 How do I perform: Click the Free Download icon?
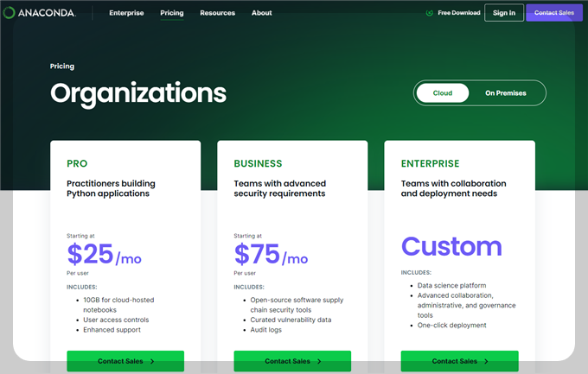430,13
